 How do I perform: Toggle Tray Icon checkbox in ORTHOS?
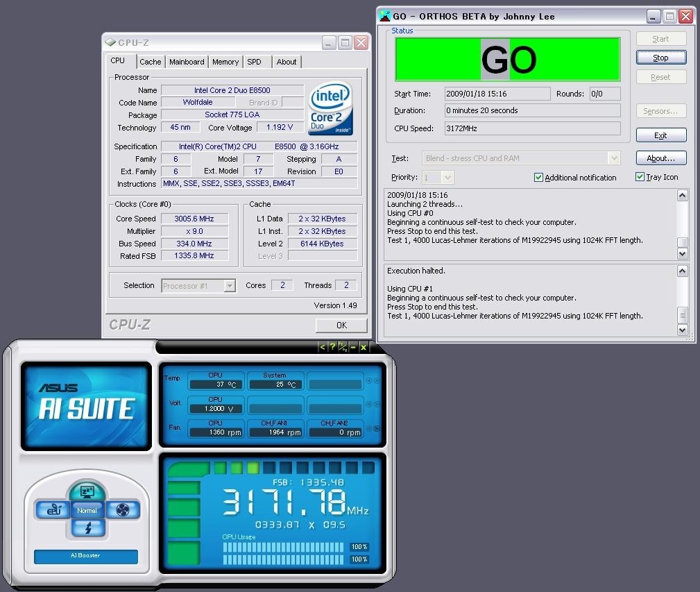640,177
